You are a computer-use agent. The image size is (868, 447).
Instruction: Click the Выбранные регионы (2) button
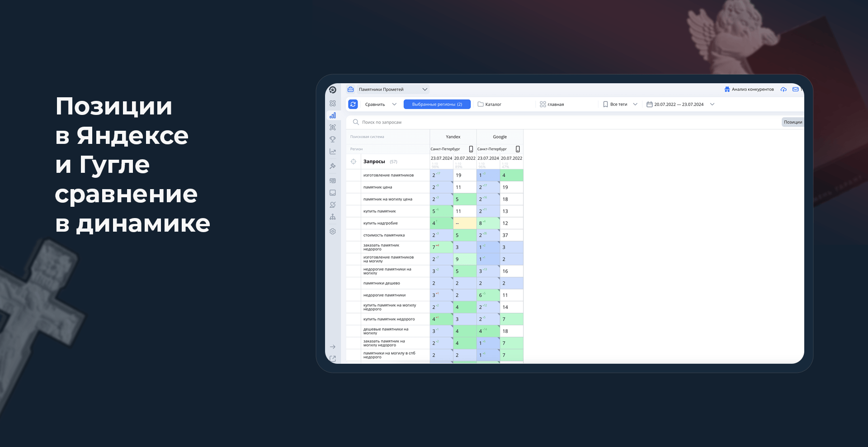coord(437,104)
